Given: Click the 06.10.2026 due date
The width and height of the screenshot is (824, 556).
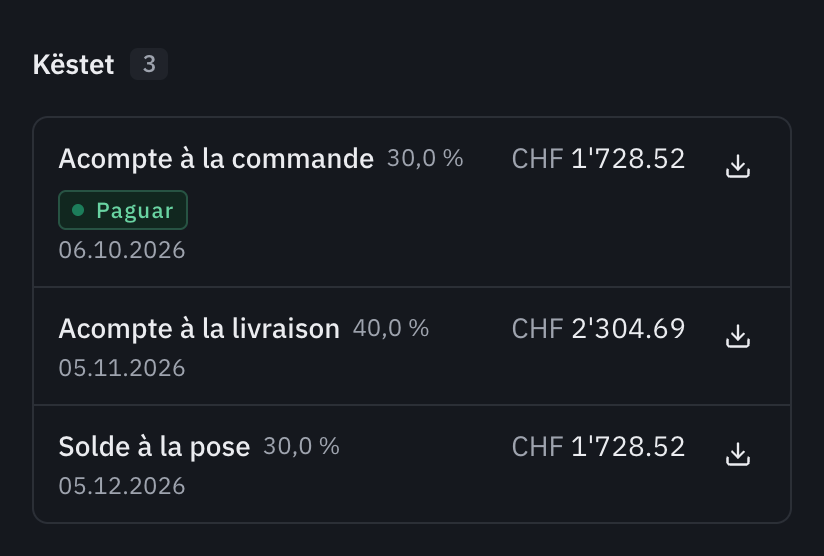Looking at the screenshot, I should pos(122,250).
